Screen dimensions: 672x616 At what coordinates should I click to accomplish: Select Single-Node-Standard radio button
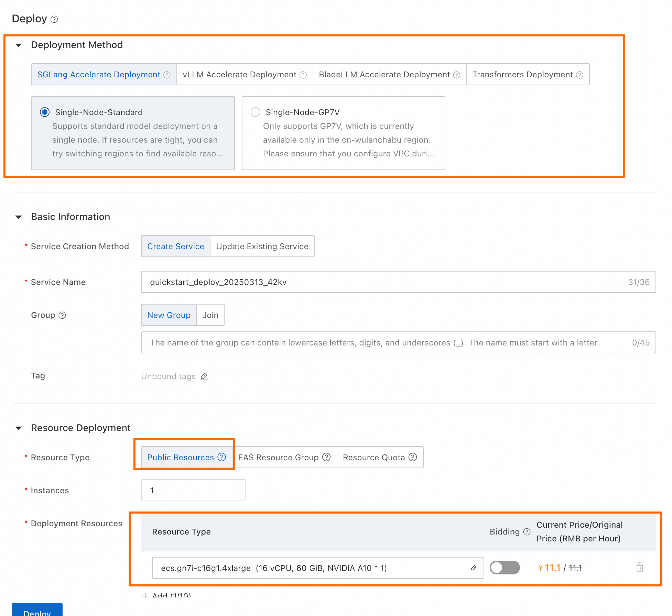[45, 112]
